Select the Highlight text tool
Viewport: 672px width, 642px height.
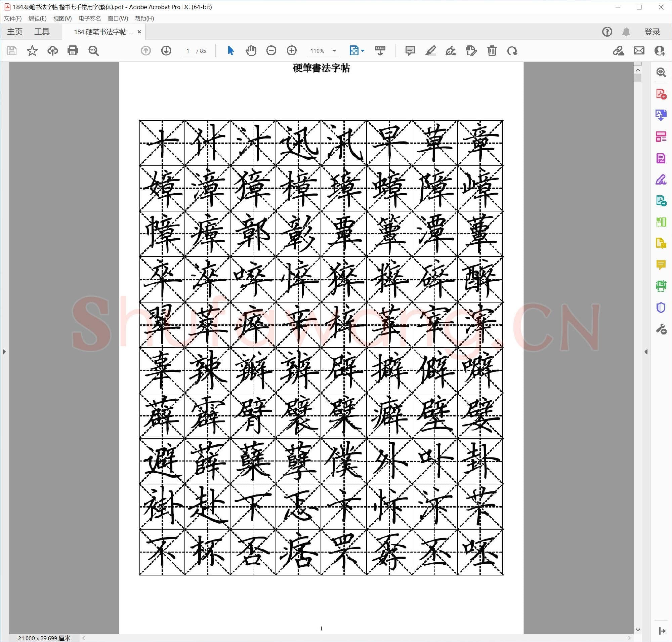(430, 51)
